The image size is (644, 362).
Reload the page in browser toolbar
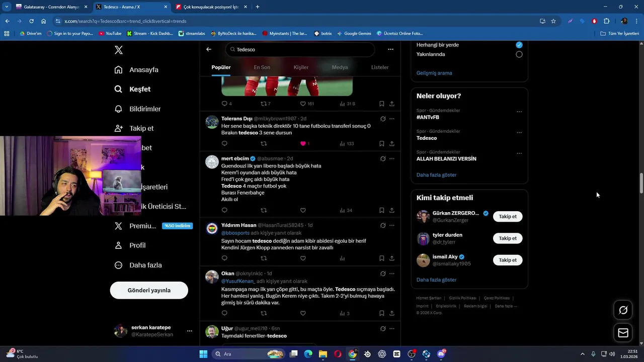[31, 21]
